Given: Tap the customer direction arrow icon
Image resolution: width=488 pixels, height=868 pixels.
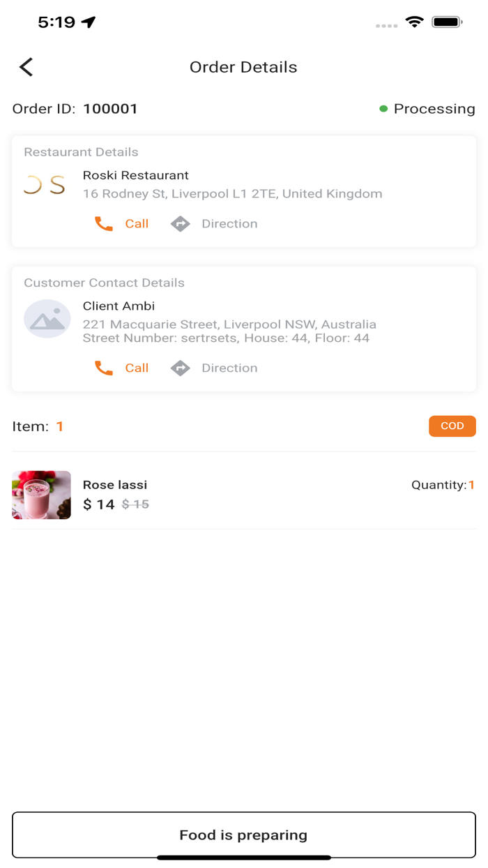Looking at the screenshot, I should (181, 368).
